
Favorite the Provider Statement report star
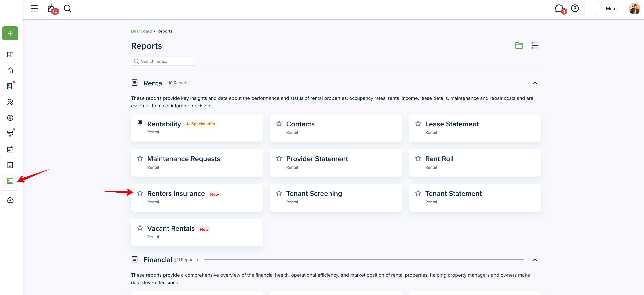279,158
